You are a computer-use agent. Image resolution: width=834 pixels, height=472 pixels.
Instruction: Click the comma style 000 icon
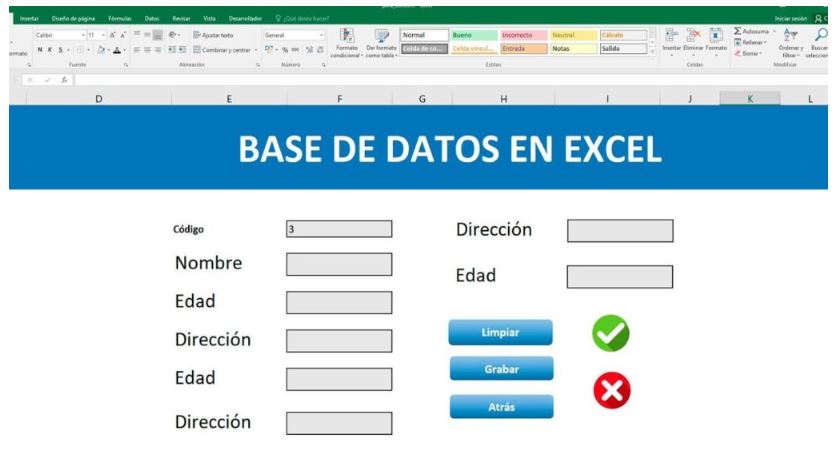coord(295,49)
